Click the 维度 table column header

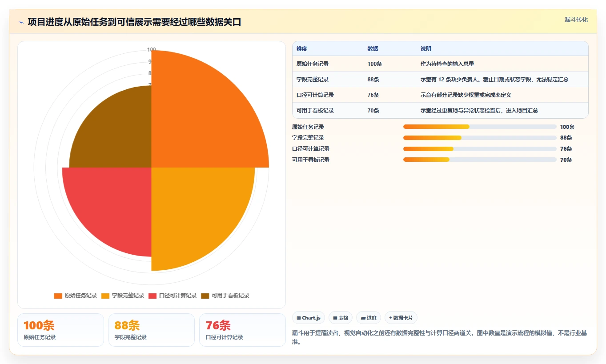point(302,49)
